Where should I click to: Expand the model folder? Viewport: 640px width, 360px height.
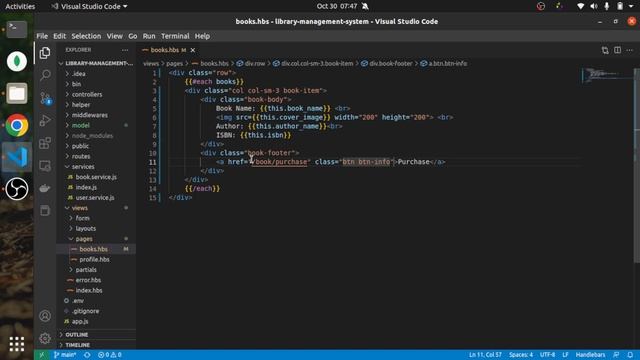pyautogui.click(x=96, y=125)
